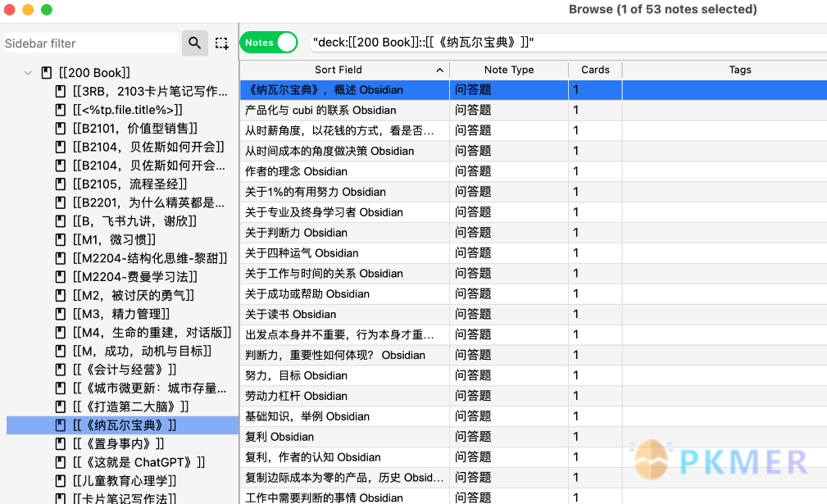The width and height of the screenshot is (827, 504).
Task: Click the deck icon beside [[《会计与经营》]]
Action: 61,370
